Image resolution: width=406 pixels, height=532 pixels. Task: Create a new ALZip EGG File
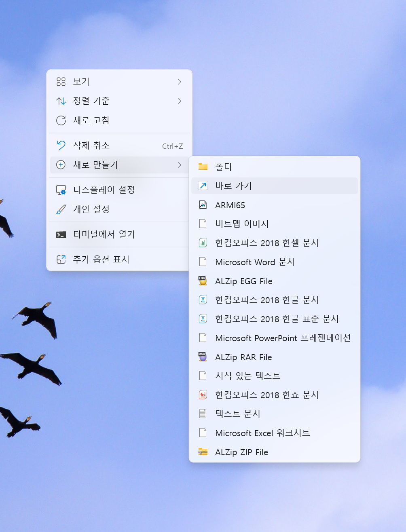(275, 281)
